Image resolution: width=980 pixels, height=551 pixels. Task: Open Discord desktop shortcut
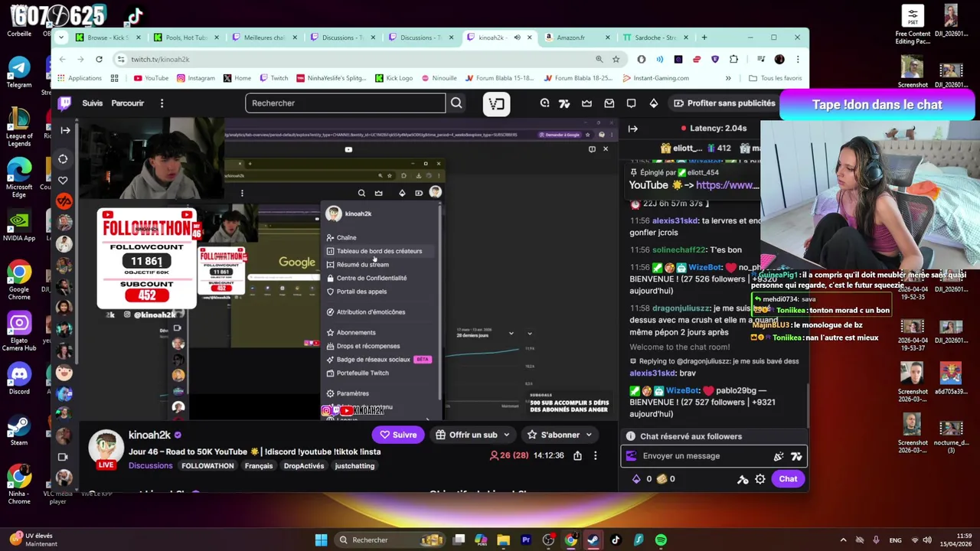click(19, 379)
